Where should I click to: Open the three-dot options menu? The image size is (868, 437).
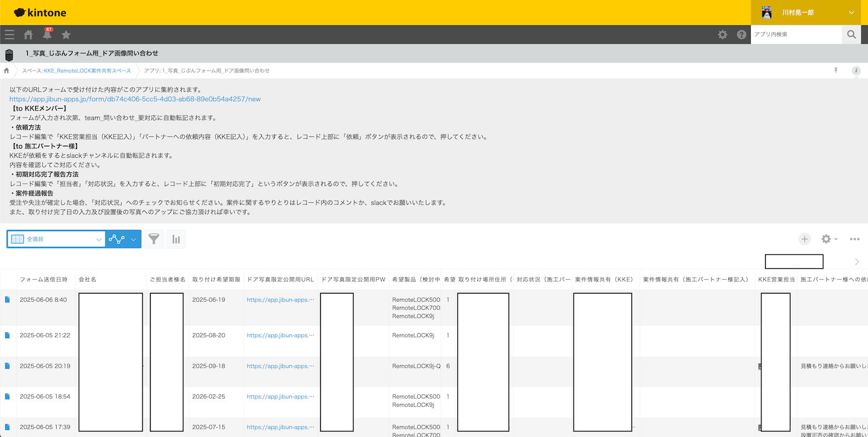coord(855,239)
